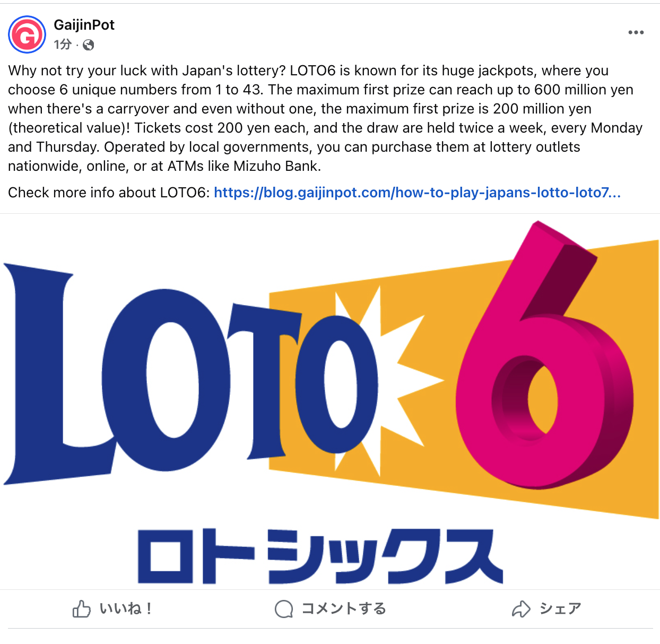This screenshot has height=644, width=660.
Task: Open the GaijinPot profile avatar
Action: pos(27,34)
